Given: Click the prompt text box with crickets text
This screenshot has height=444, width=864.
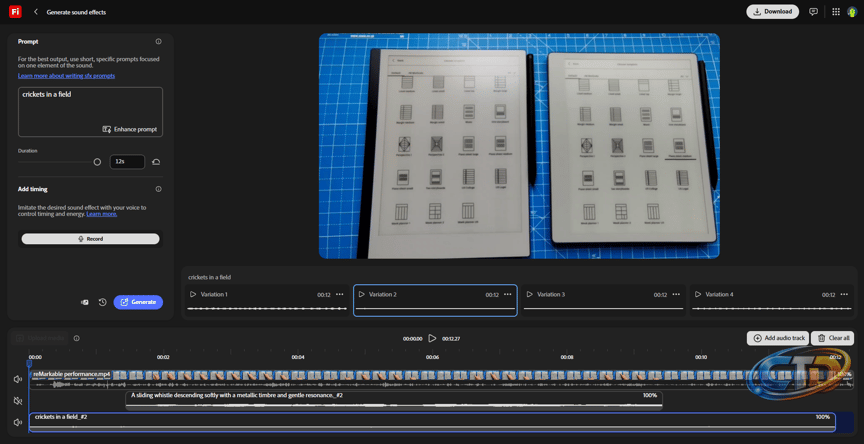Looking at the screenshot, I should (90, 112).
